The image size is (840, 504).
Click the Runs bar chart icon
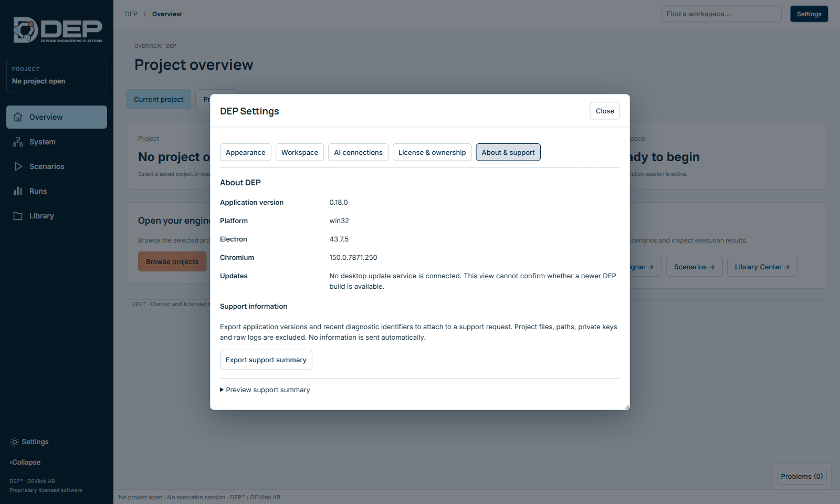pos(18,191)
